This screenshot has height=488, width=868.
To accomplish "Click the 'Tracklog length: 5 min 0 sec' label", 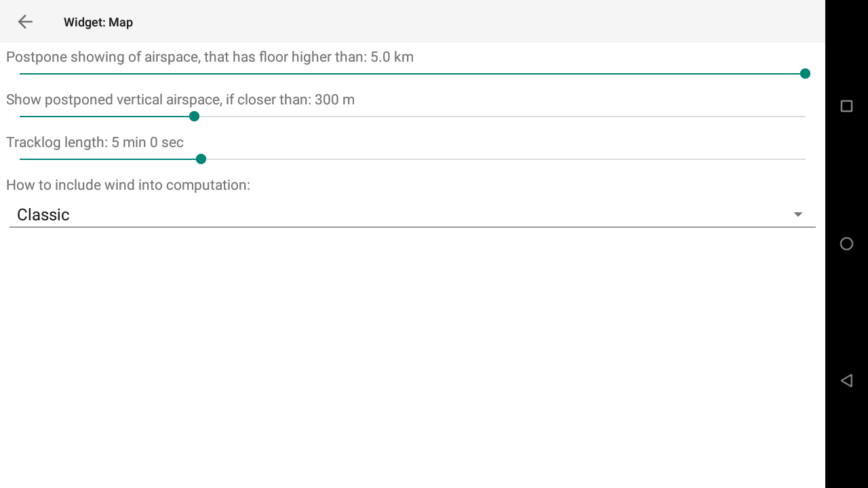I will coord(95,142).
